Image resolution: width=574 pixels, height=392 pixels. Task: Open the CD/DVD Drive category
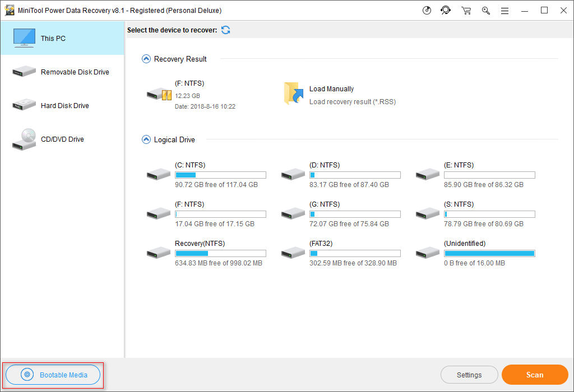(x=62, y=139)
